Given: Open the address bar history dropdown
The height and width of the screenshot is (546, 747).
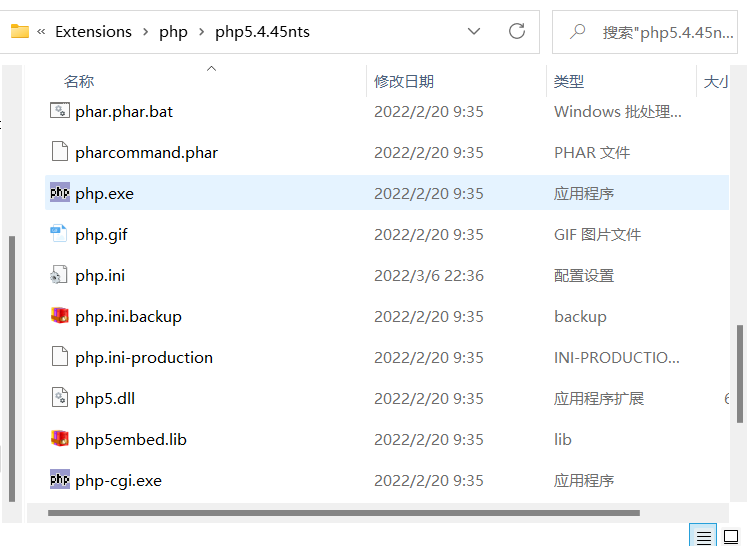Looking at the screenshot, I should click(474, 31).
